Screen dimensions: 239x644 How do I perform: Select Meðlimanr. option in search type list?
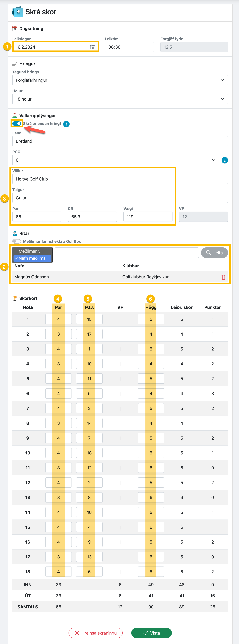click(29, 251)
